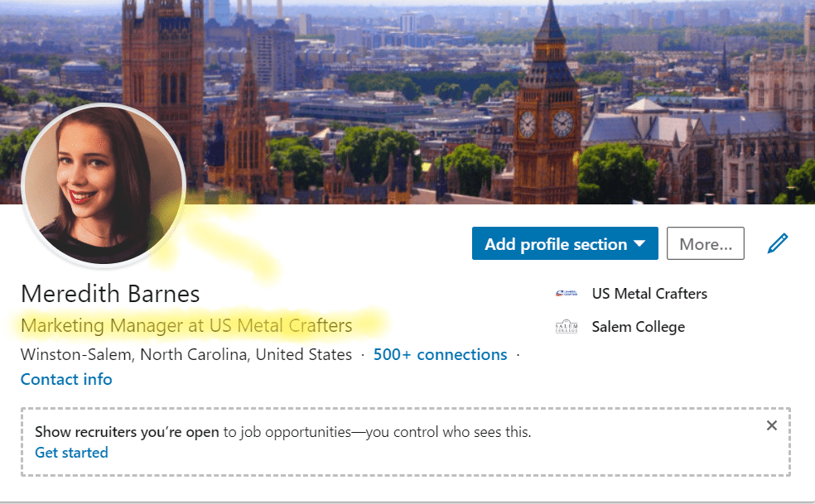Open Contact info
This screenshot has width=815, height=504.
66,379
